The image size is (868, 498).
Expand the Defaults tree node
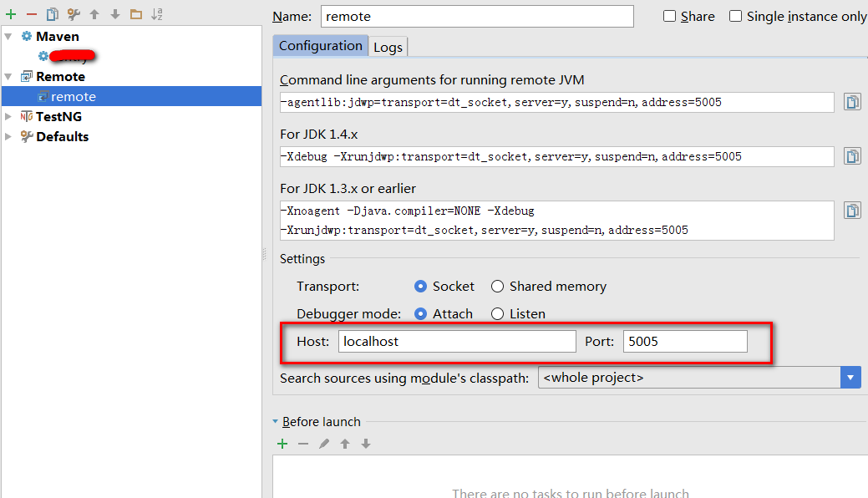[8, 137]
